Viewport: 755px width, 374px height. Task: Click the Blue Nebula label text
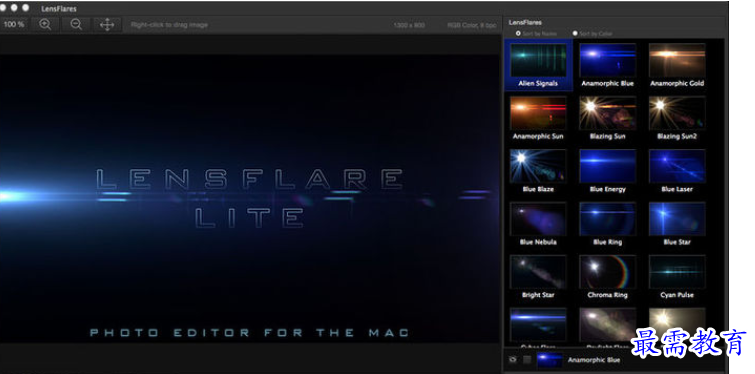538,242
